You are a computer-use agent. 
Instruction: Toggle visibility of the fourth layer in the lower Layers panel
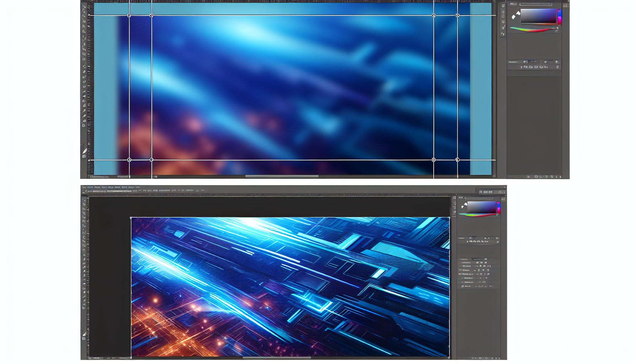pyautogui.click(x=460, y=274)
